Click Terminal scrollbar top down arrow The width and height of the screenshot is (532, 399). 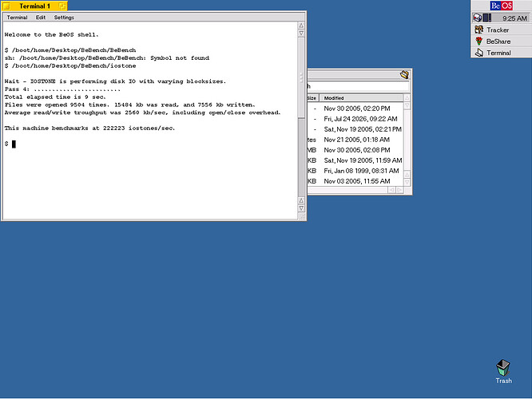pyautogui.click(x=301, y=34)
